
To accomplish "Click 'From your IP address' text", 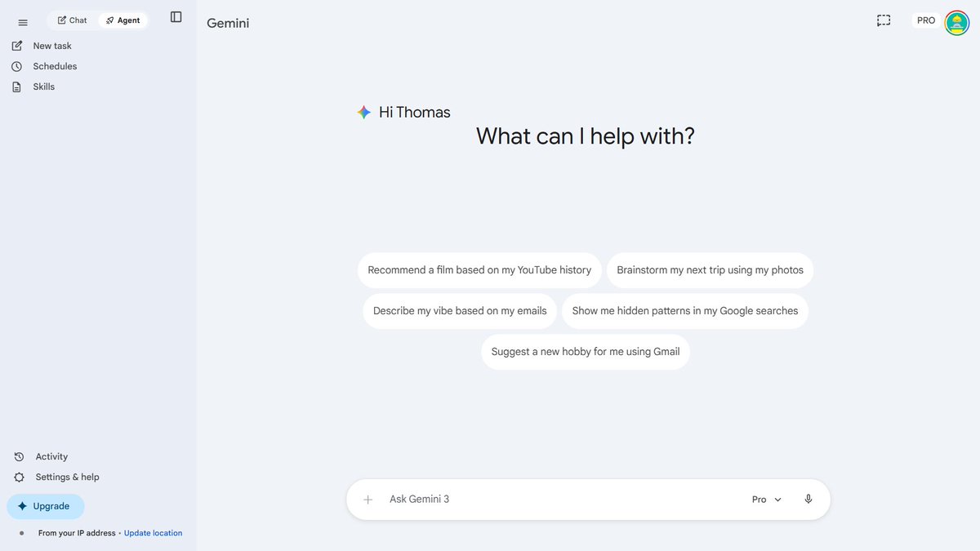I will coord(77,533).
